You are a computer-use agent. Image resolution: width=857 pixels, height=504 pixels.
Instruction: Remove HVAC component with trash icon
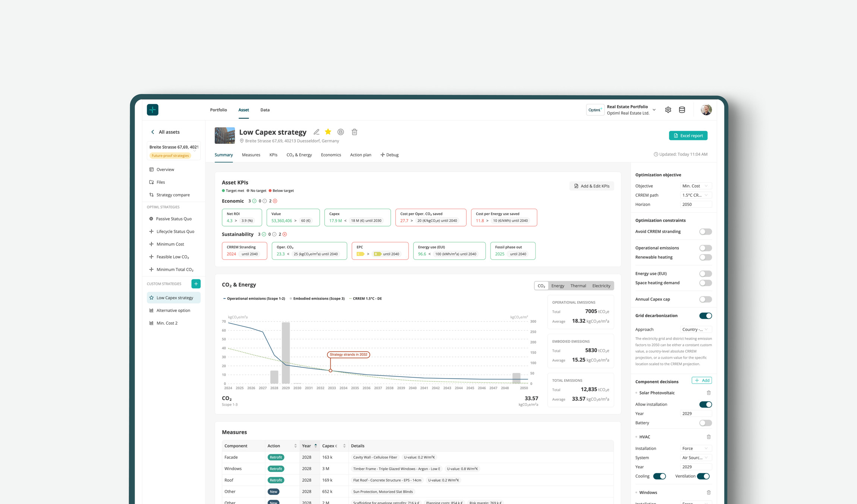click(709, 437)
